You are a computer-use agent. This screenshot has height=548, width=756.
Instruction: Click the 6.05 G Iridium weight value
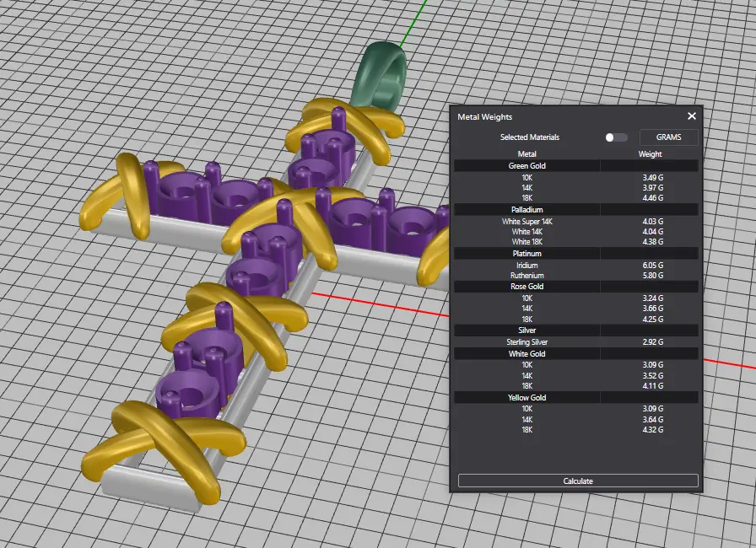pyautogui.click(x=652, y=265)
